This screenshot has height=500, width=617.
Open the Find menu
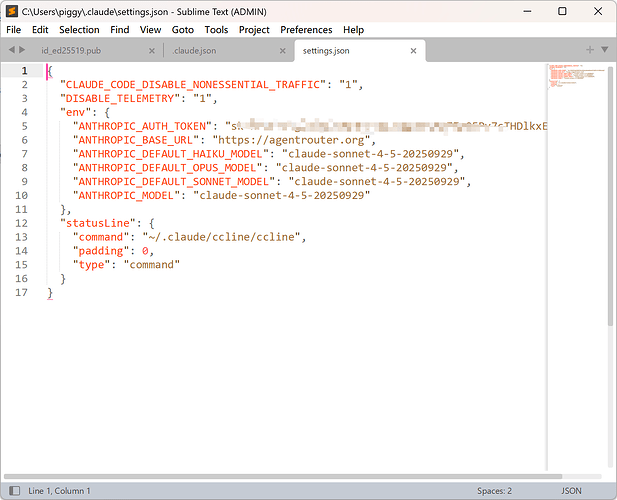(x=120, y=30)
